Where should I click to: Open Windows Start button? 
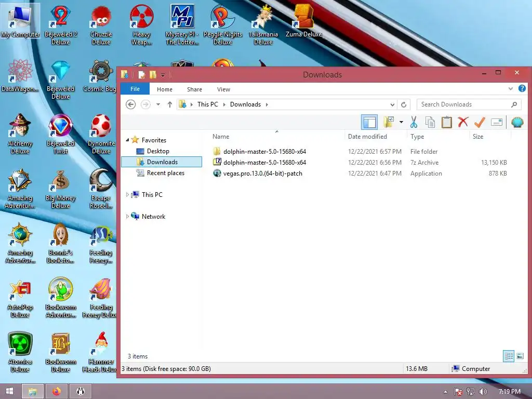pyautogui.click(x=9, y=391)
